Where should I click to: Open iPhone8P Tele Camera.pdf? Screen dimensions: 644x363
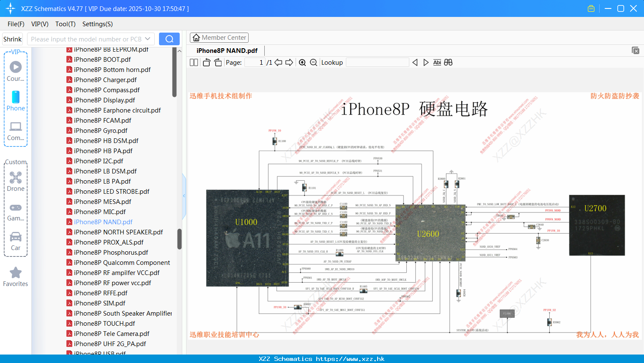point(112,334)
